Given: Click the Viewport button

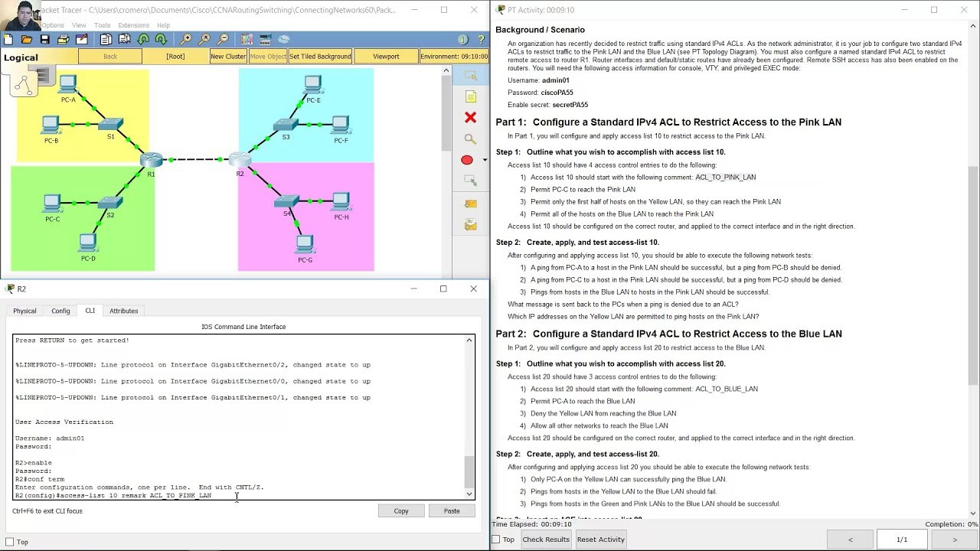Looking at the screenshot, I should point(386,57).
